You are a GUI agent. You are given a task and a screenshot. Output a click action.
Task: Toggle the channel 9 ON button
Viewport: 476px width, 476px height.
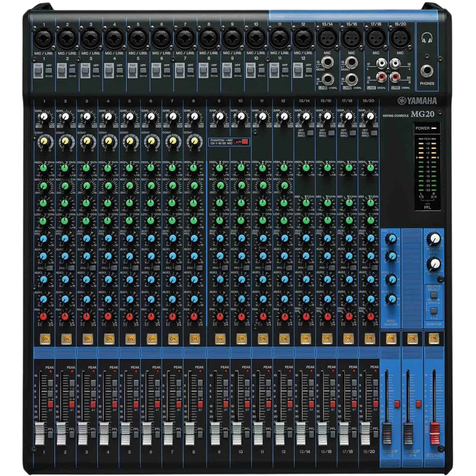[220, 339]
